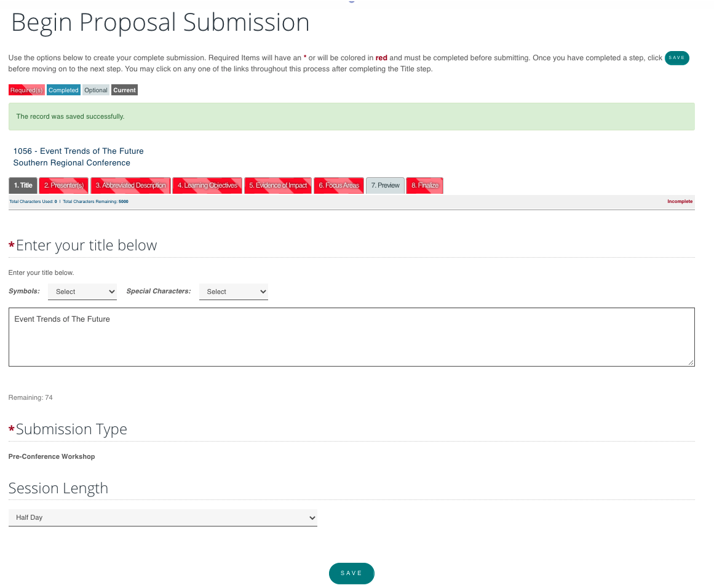
Task: Click the "Incomplete" status indicator
Action: (680, 201)
